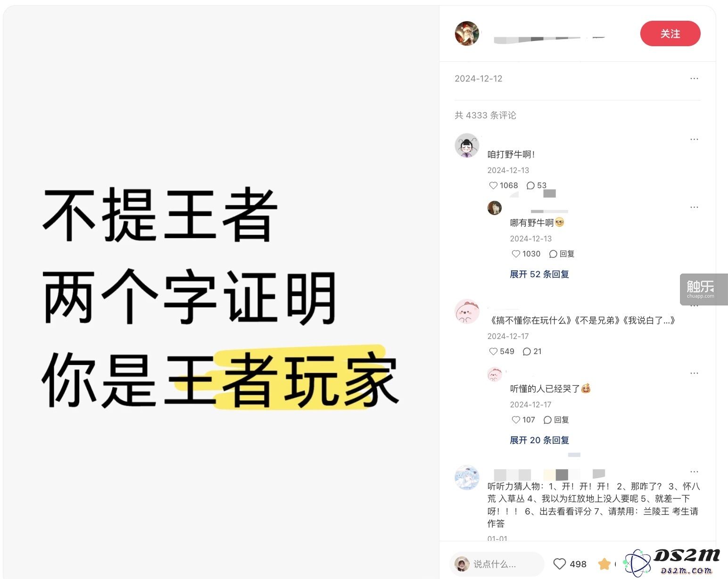Open options for 听懂的人已经哭了 reply
Image resolution: width=728 pixels, height=579 pixels.
click(x=694, y=373)
